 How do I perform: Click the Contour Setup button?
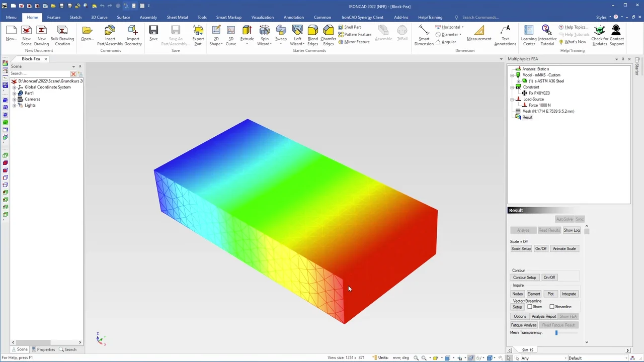tap(525, 278)
